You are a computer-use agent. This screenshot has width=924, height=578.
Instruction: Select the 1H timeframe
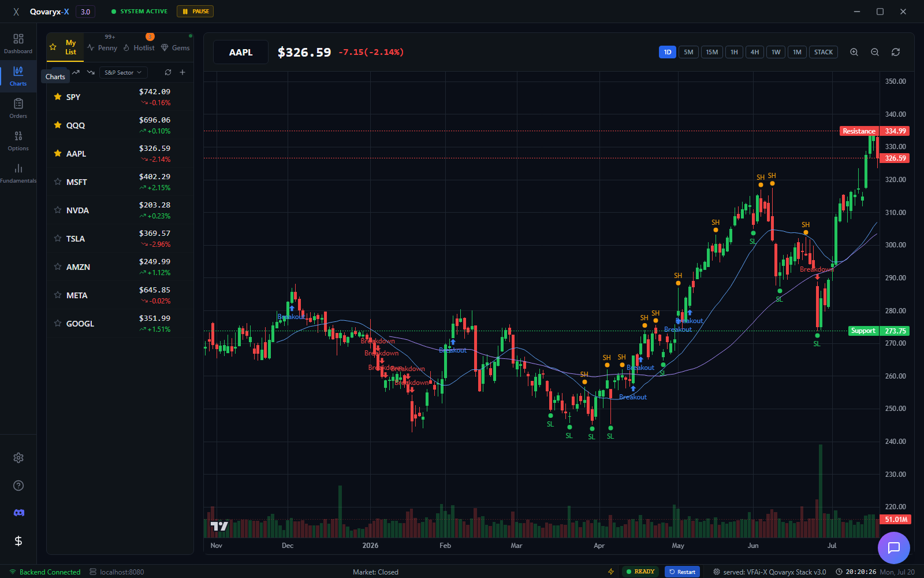pyautogui.click(x=734, y=52)
